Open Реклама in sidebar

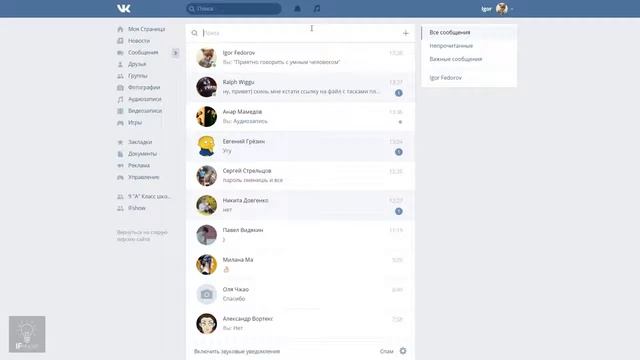139,165
